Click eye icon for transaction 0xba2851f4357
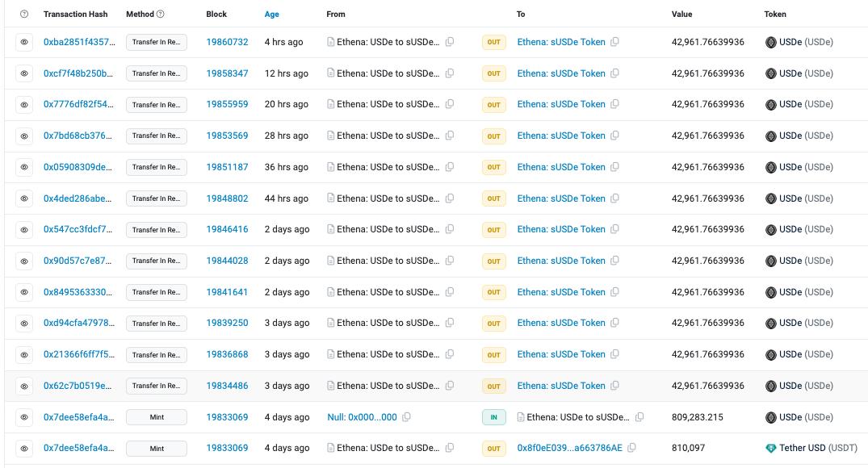Image resolution: width=868 pixels, height=468 pixels. click(x=24, y=42)
